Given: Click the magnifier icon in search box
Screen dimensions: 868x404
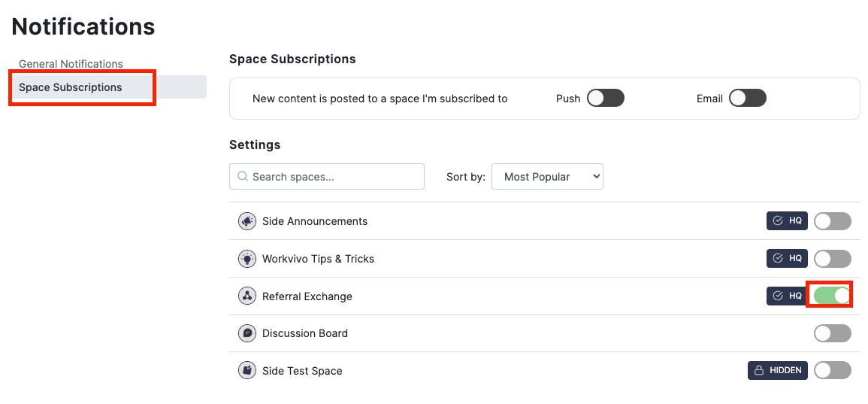Looking at the screenshot, I should tap(242, 176).
